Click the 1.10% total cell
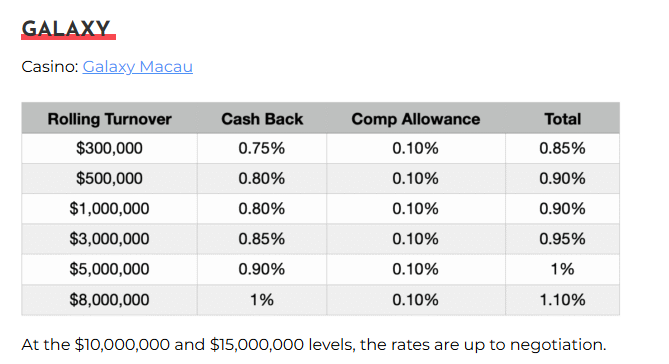This screenshot has width=669, height=364. (x=562, y=300)
